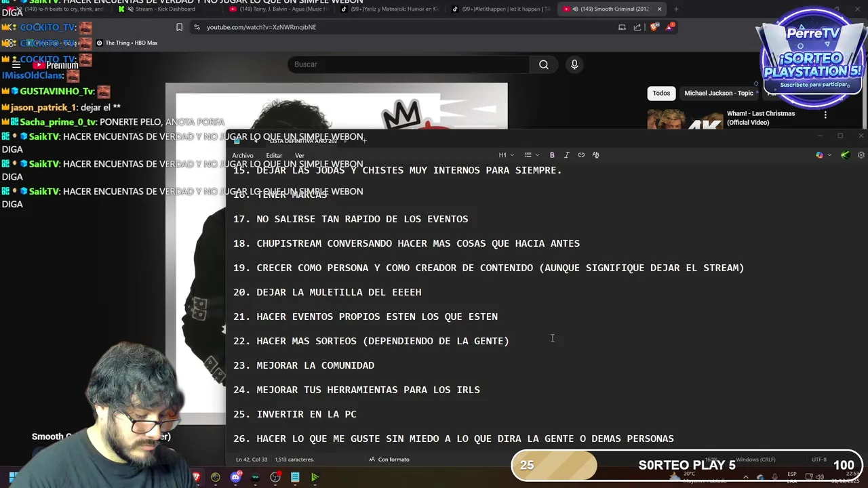Apply italic formatting in Notepad

point(567,155)
